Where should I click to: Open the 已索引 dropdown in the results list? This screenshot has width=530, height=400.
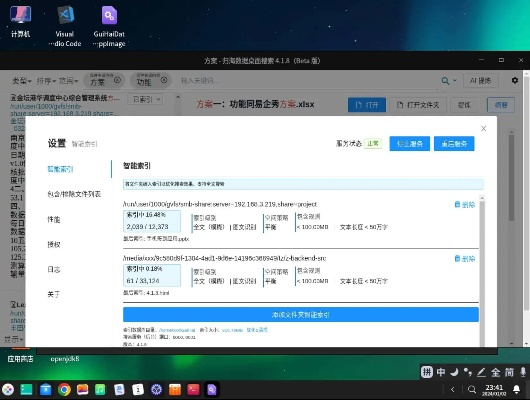146,99
